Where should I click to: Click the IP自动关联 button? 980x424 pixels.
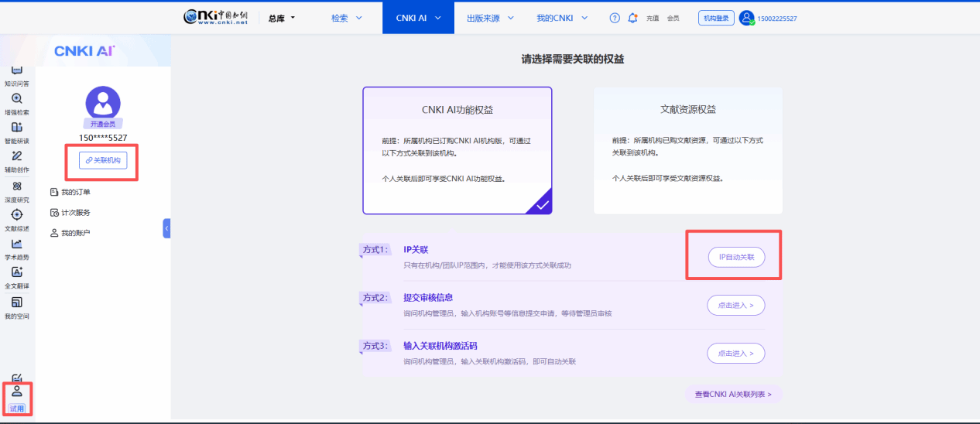(735, 257)
